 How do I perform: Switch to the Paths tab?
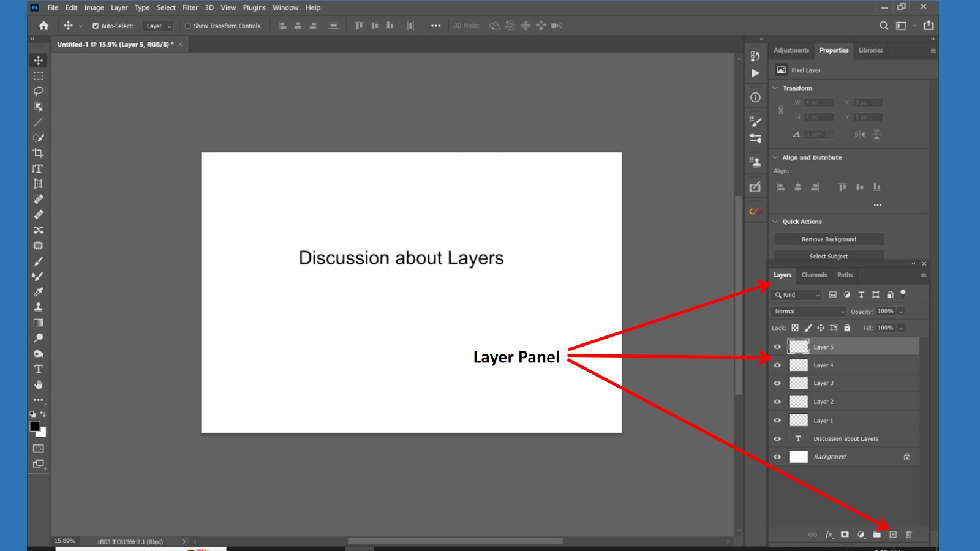tap(845, 275)
